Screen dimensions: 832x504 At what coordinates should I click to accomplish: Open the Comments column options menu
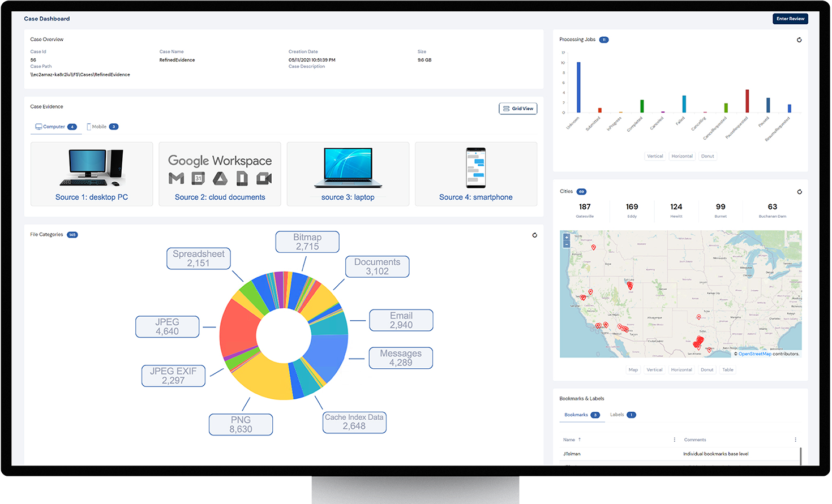coord(796,440)
